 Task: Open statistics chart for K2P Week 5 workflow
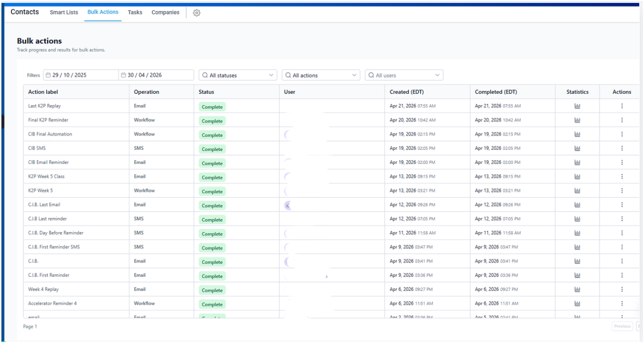point(577,191)
